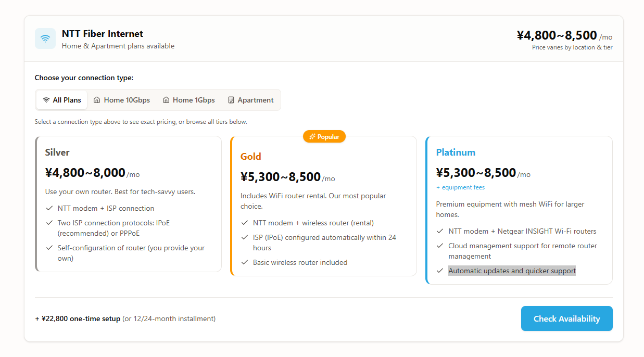644x357 pixels.
Task: Click the + equipment fees link
Action: point(460,187)
